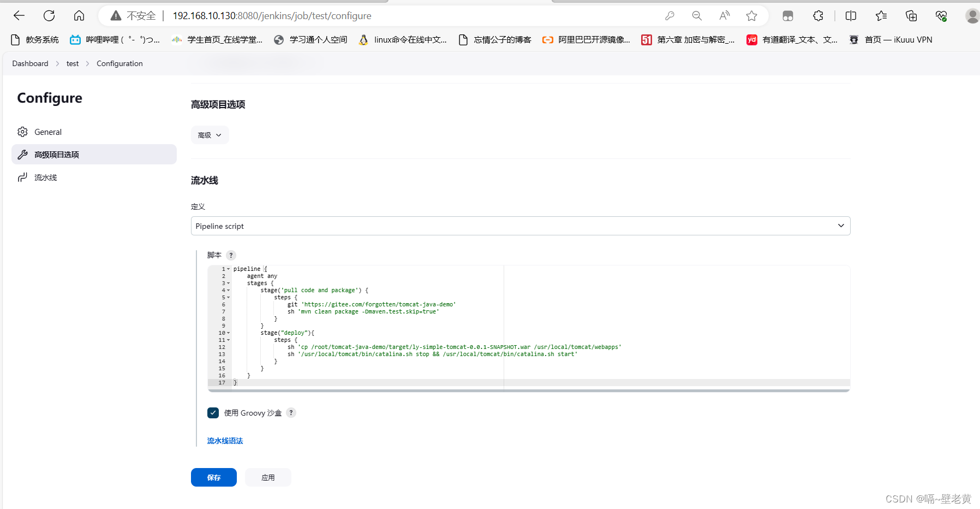Open the user profile avatar
The width and height of the screenshot is (980, 509).
pos(972,16)
